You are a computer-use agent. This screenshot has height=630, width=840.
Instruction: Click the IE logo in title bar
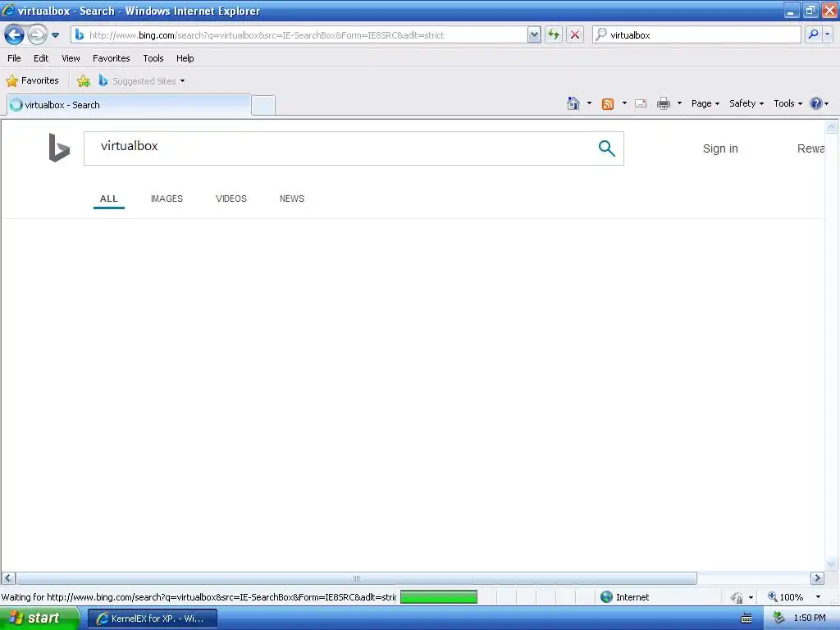point(8,10)
